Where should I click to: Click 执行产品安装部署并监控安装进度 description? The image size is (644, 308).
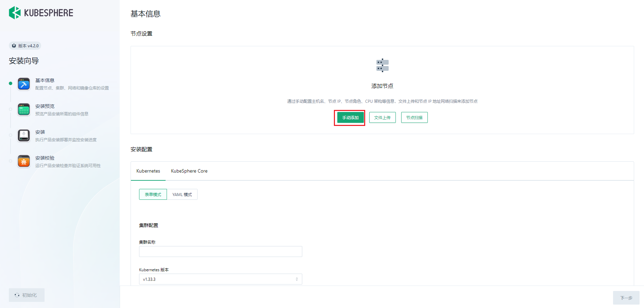66,140
